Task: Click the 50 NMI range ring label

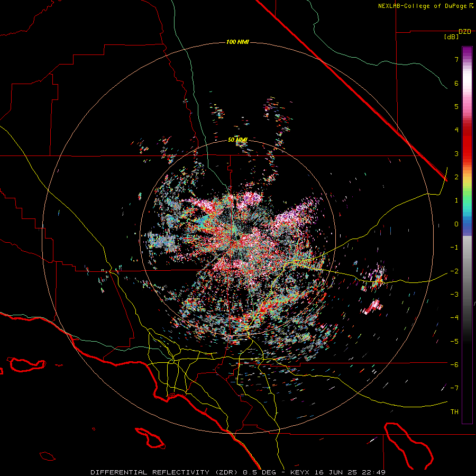Action: [x=237, y=140]
